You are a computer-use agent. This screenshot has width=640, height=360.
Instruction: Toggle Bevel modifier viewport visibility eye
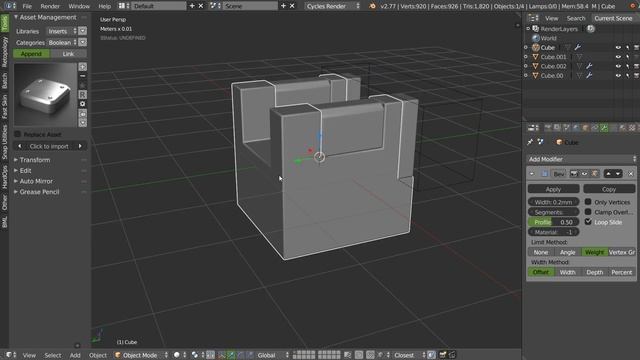584,174
